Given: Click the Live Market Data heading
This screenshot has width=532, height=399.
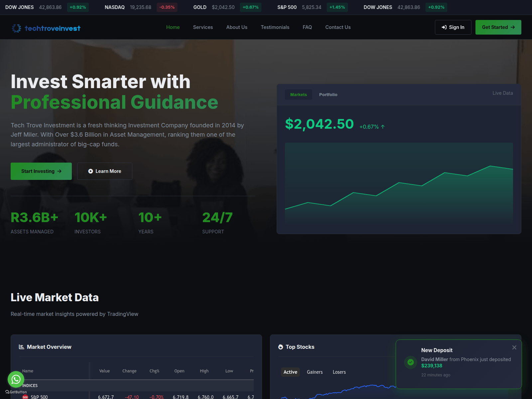Looking at the screenshot, I should click(x=55, y=297).
